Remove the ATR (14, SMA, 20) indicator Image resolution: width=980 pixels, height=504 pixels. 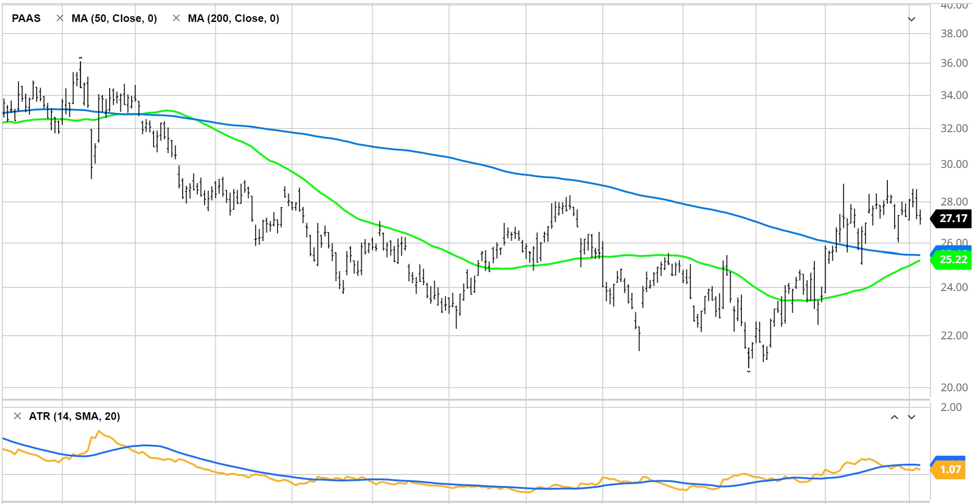[17, 416]
